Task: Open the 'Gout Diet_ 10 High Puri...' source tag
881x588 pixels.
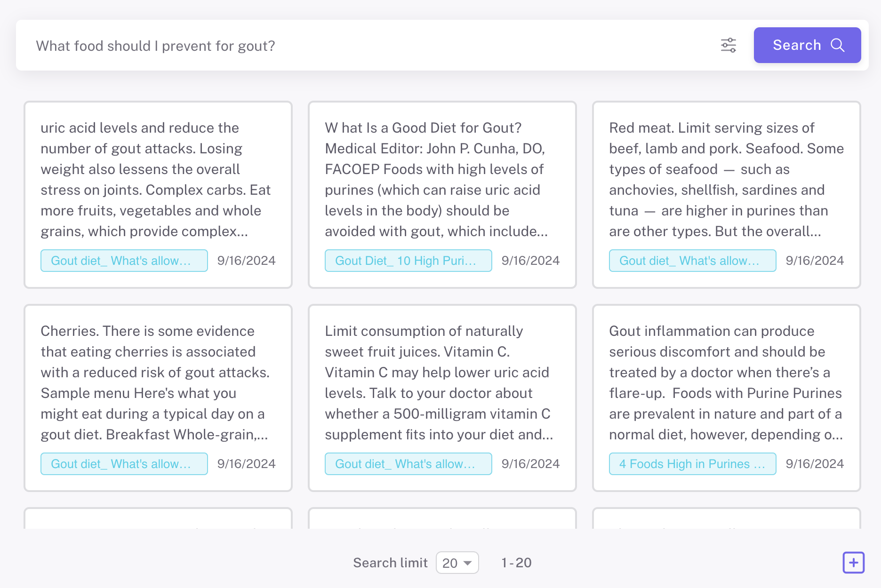Action: tap(408, 261)
